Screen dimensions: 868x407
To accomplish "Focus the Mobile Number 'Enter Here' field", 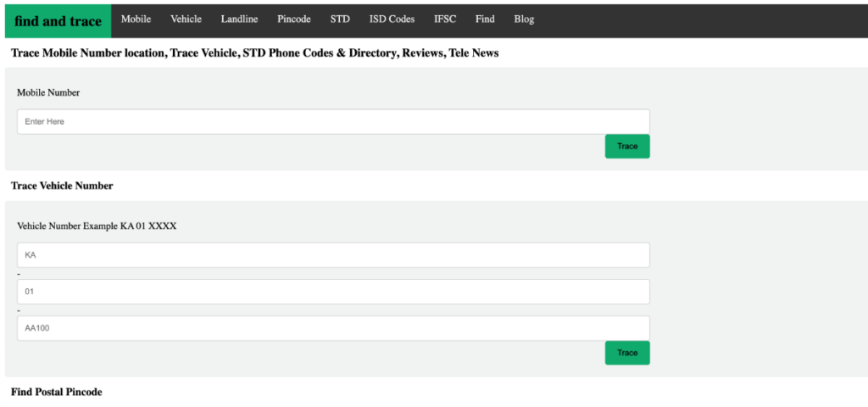I will point(333,121).
